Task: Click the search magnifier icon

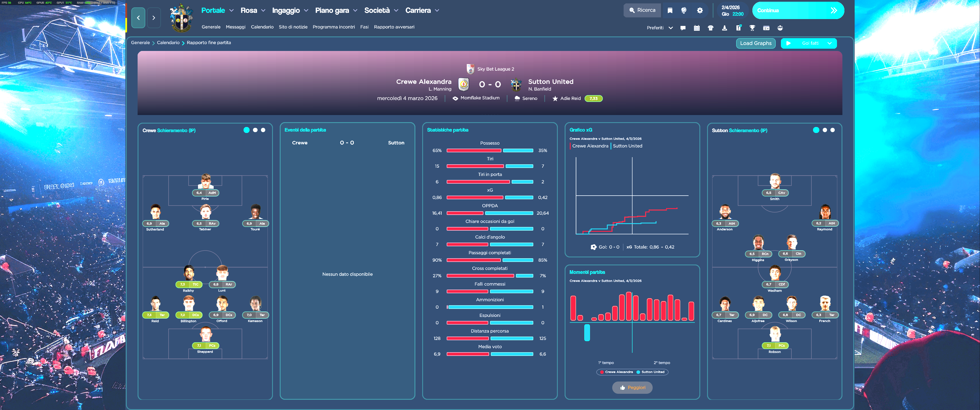Action: click(632, 10)
